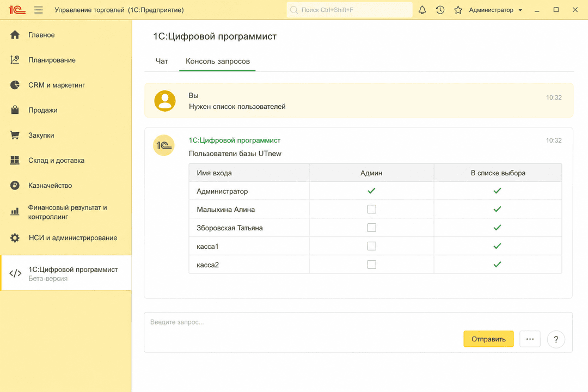Open the Продажи section

coord(43,110)
